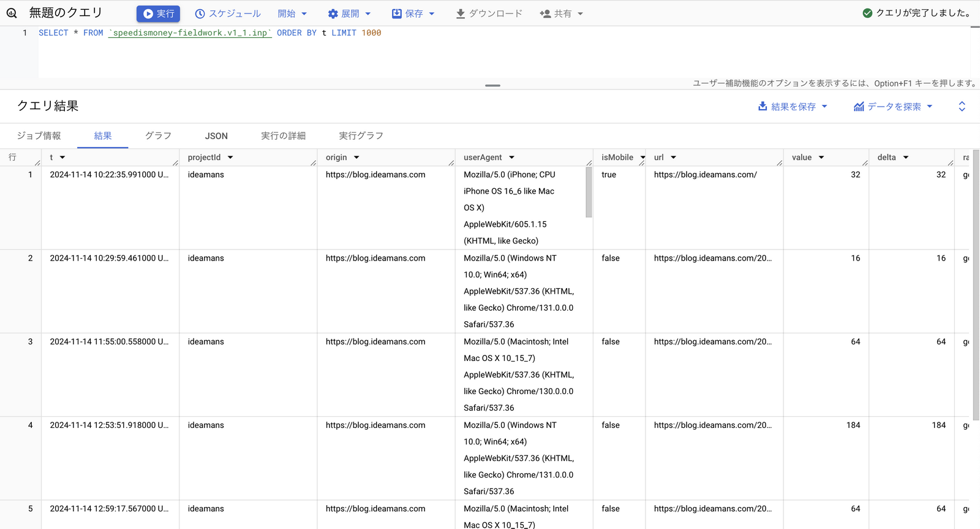Click the 無題のクエリ query title

pyautogui.click(x=66, y=13)
